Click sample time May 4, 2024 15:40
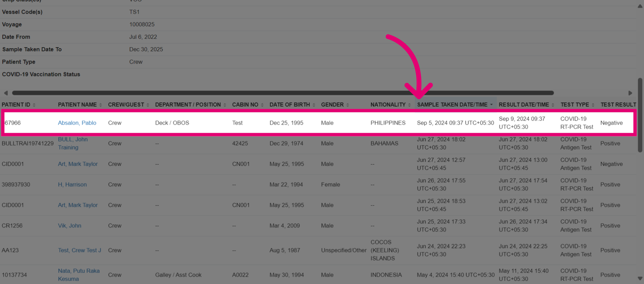Image resolution: width=644 pixels, height=284 pixels. coord(456,275)
